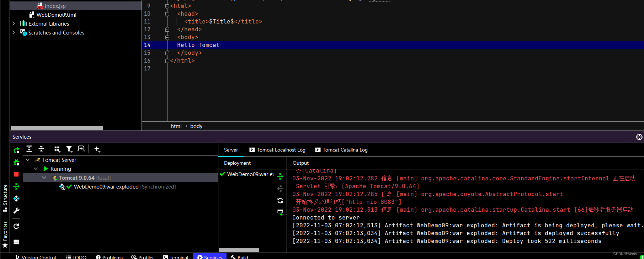Viewport: 644px width, 259px height.
Task: Switch to the Server tab
Action: pos(231,150)
